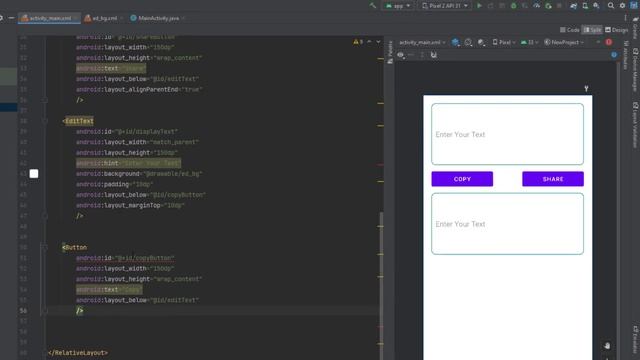The width and height of the screenshot is (640, 360).
Task: Open the IDE settings gear icon
Action: tap(622, 6)
